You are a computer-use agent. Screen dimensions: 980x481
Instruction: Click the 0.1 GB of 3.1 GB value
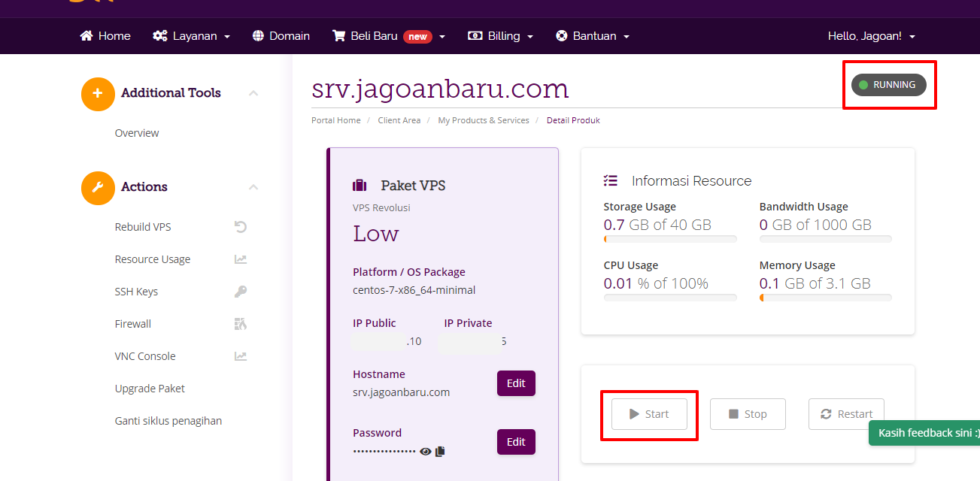815,283
